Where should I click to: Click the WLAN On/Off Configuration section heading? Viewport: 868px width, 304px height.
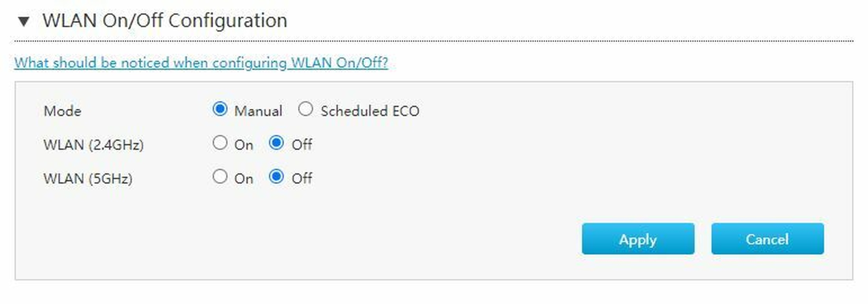point(165,21)
